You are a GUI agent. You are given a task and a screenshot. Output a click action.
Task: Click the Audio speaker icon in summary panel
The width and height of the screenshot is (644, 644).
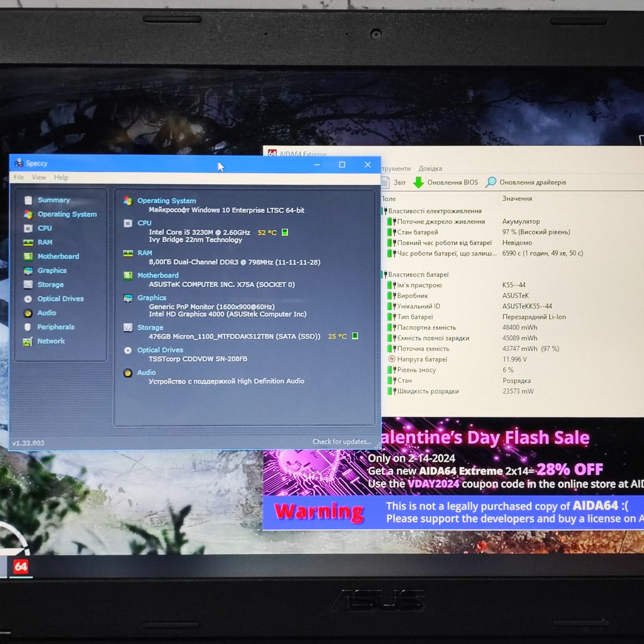[x=128, y=373]
